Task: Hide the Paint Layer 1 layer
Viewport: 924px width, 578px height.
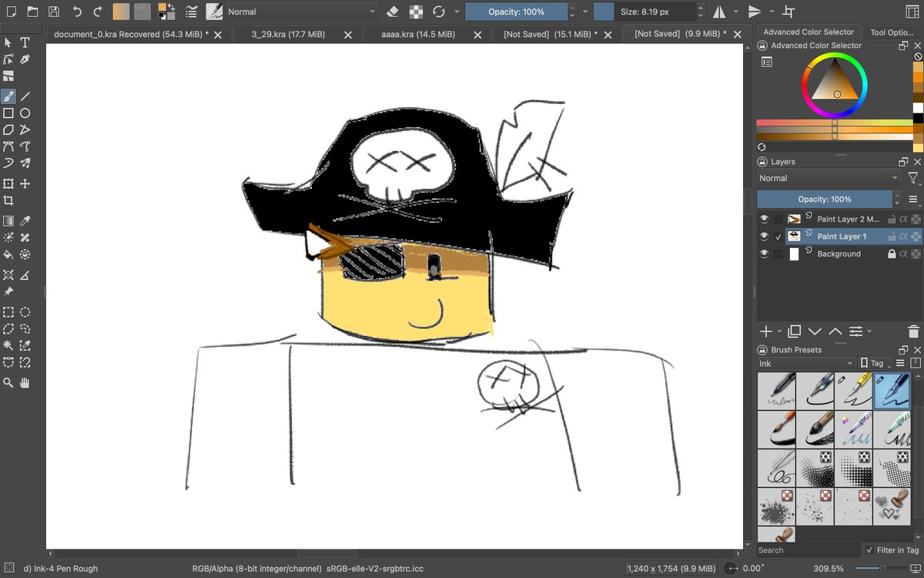Action: click(x=765, y=237)
